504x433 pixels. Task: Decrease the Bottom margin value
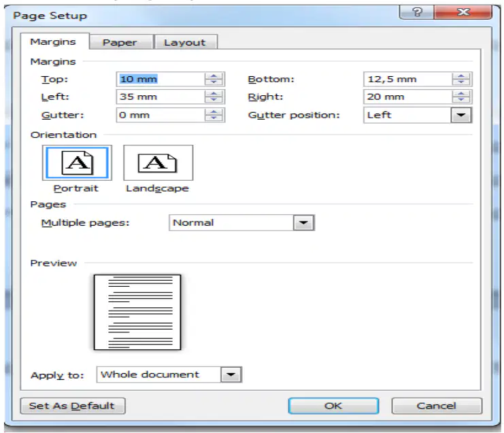461,82
